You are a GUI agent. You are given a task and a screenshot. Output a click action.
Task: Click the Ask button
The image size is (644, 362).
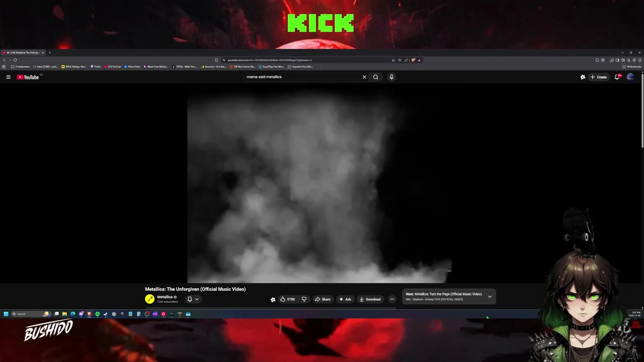click(345, 299)
